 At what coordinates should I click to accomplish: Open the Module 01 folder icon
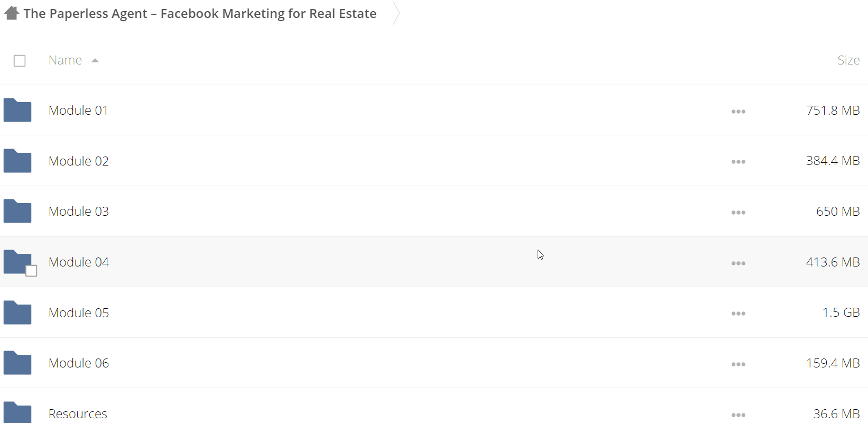pyautogui.click(x=17, y=110)
